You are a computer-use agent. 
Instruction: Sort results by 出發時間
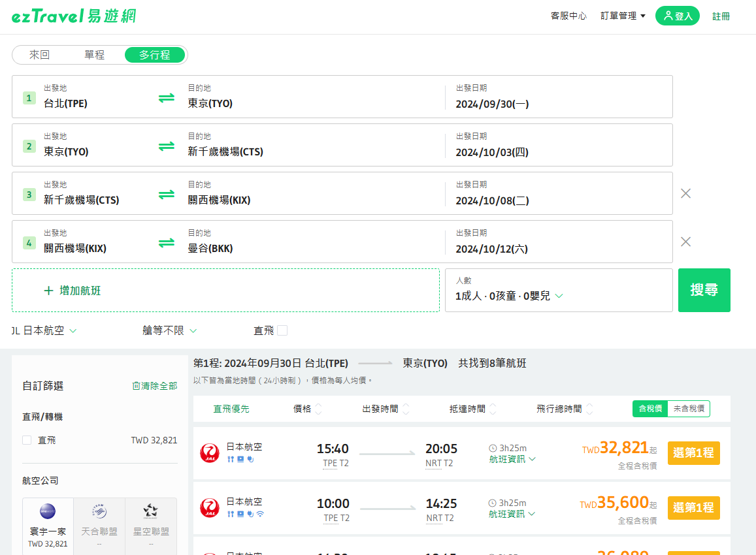(x=386, y=409)
